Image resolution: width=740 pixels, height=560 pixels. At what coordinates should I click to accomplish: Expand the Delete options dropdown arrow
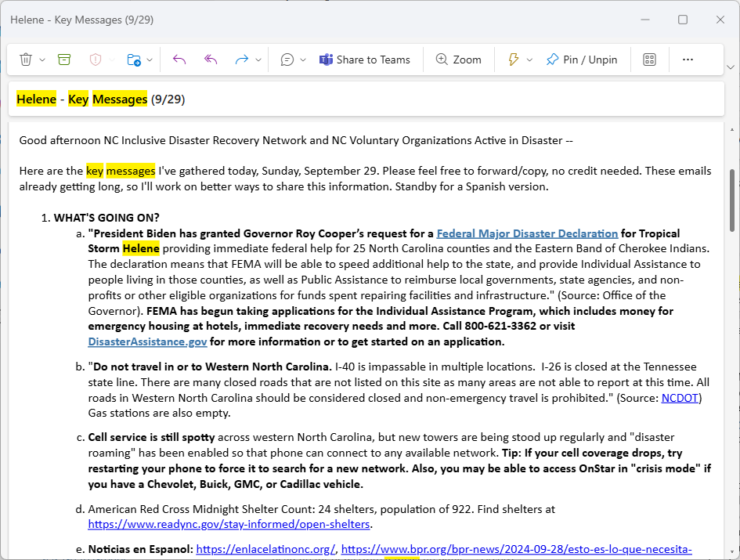coord(42,60)
